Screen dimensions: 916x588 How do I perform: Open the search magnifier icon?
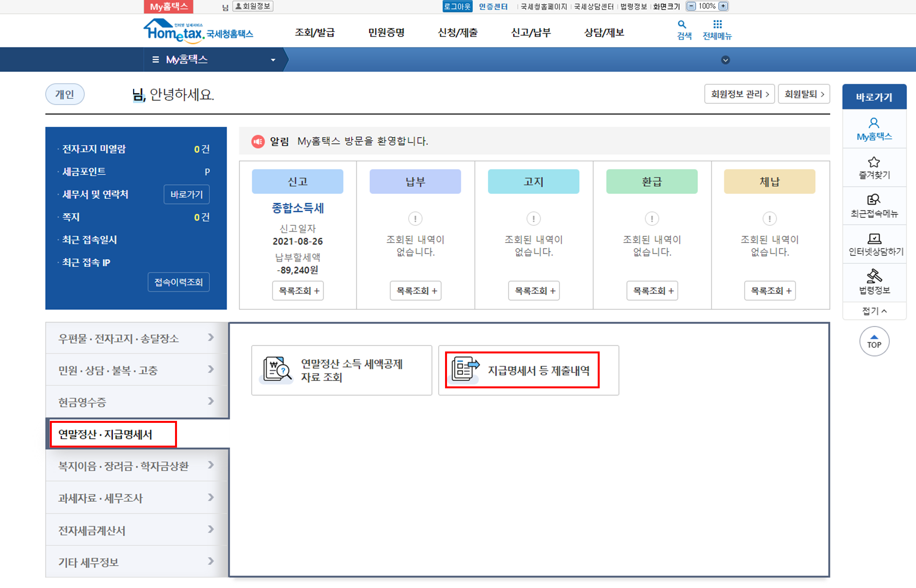point(682,24)
